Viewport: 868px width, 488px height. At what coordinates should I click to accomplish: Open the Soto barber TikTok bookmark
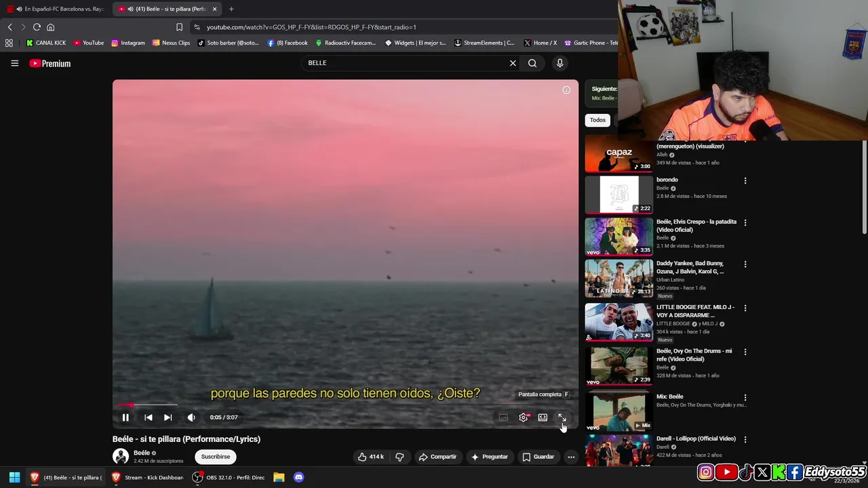click(229, 43)
